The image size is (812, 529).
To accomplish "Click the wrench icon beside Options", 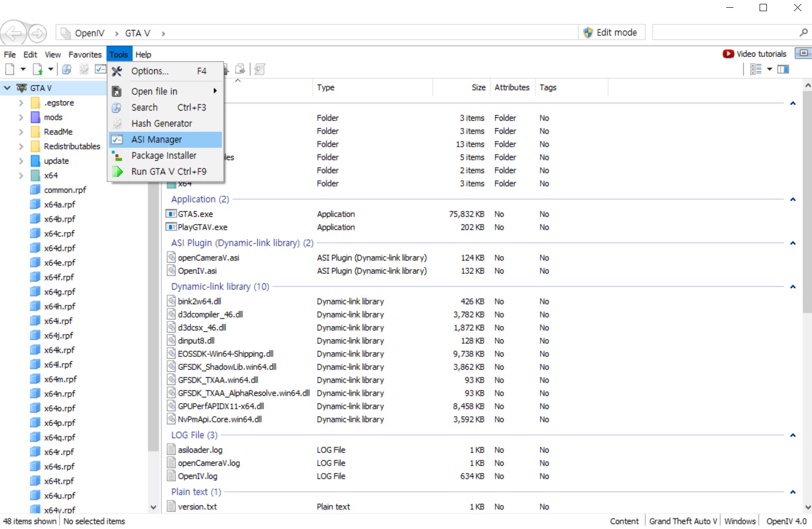I will (x=117, y=71).
